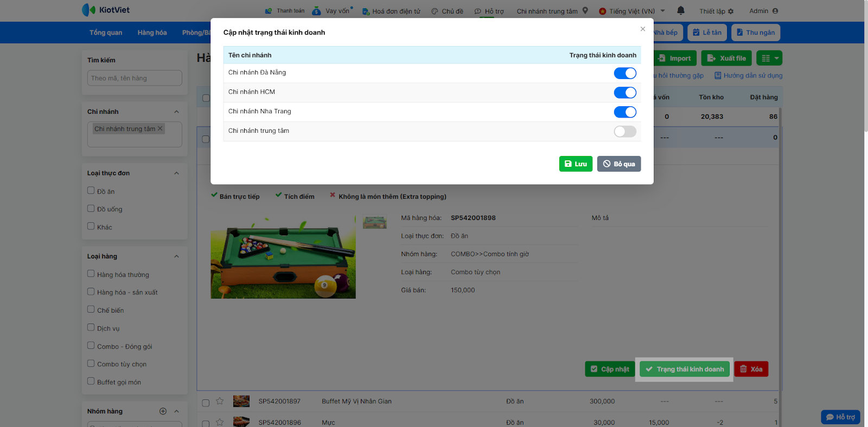Click Cập nhật product button
868x427 pixels.
(610, 369)
